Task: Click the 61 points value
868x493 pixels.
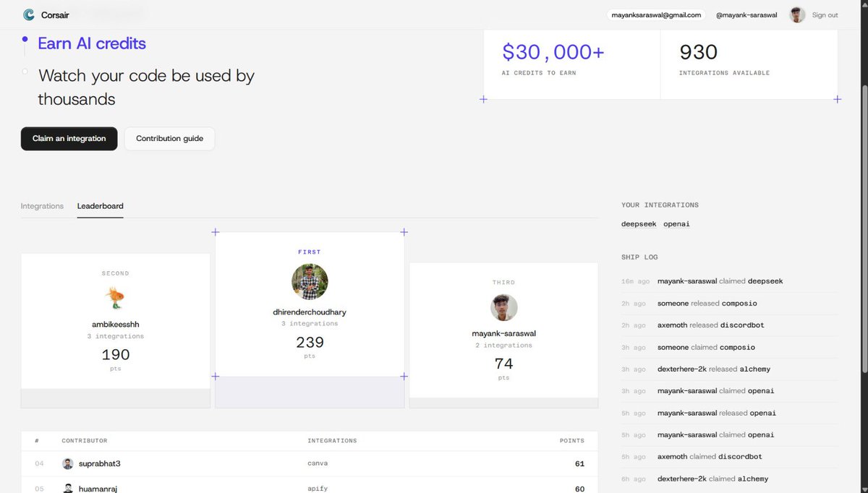Action: tap(579, 463)
